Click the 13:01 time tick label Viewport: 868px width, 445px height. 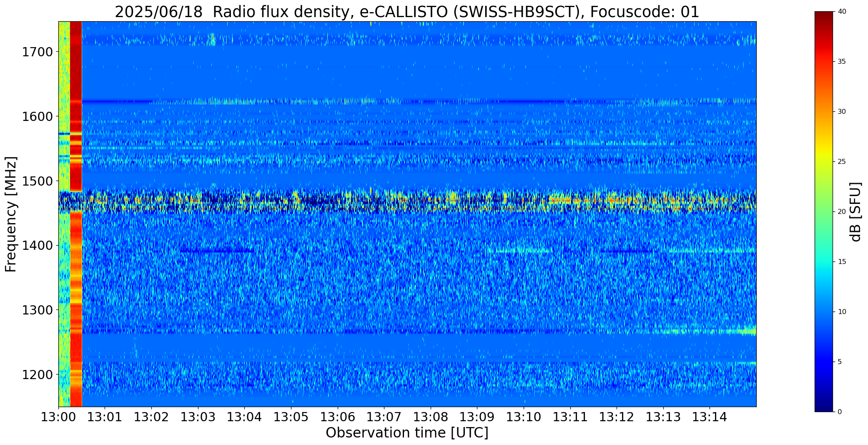click(x=105, y=417)
